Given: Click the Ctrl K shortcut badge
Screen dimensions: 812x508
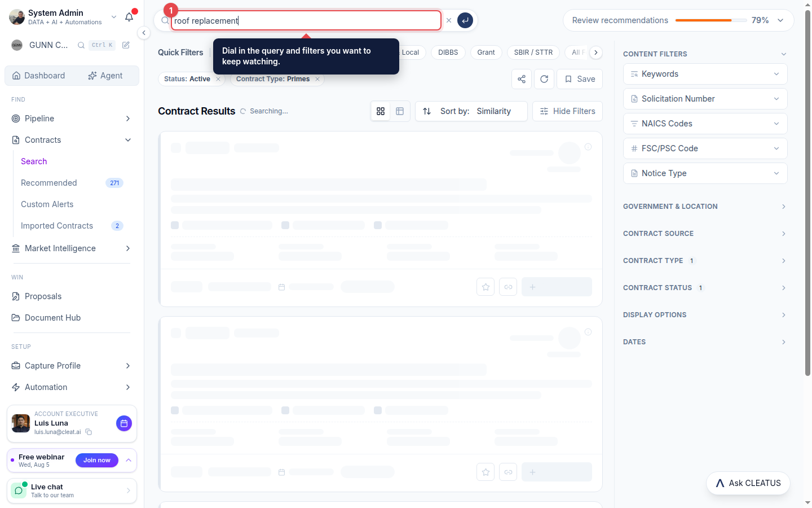Looking at the screenshot, I should pos(103,45).
